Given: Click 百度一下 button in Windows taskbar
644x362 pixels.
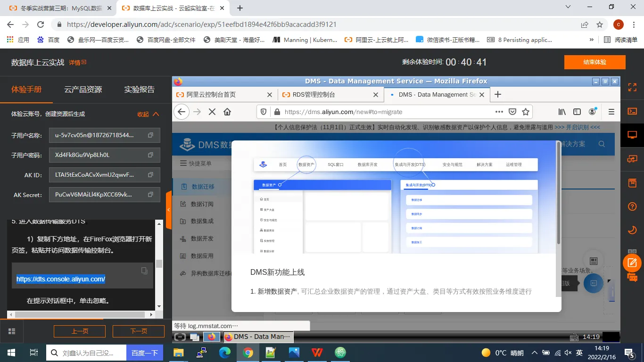Looking at the screenshot, I should 144,353.
